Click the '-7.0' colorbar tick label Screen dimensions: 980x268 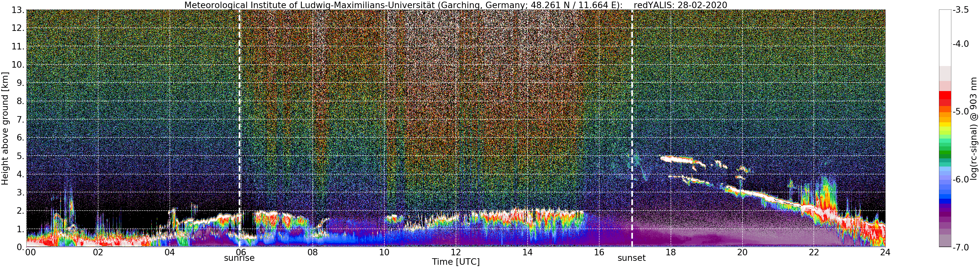click(960, 247)
